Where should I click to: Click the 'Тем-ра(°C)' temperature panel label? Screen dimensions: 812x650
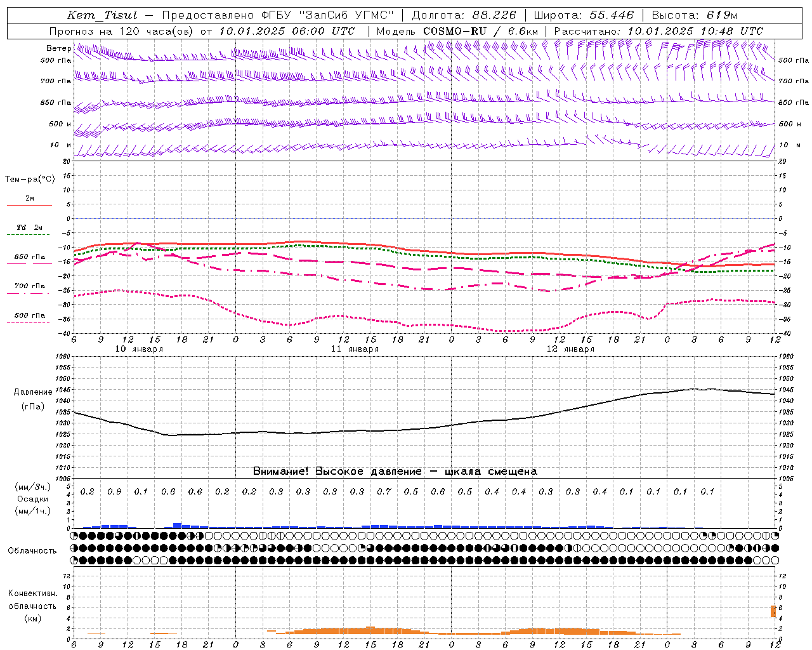(x=30, y=180)
